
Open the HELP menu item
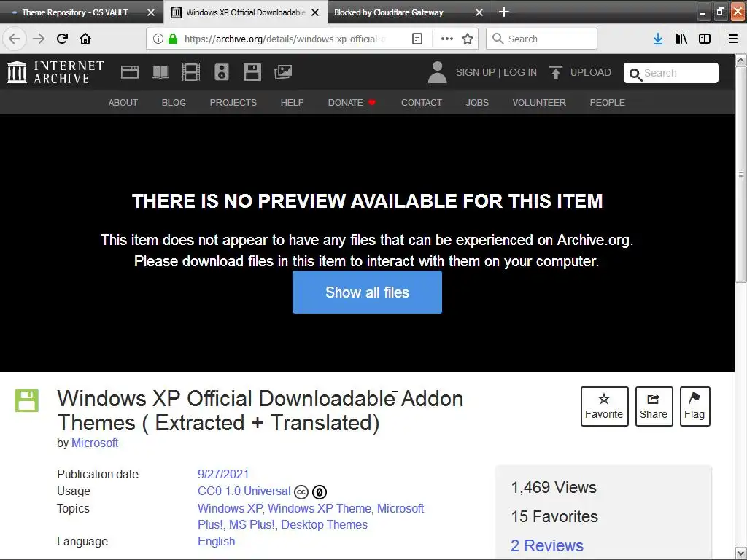[x=292, y=102]
